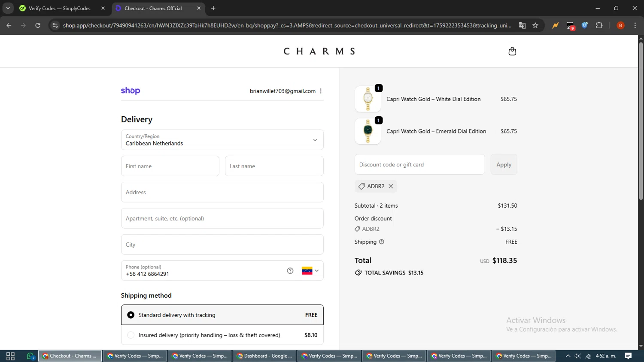The image size is (644, 362).
Task: Open the Chrome three-dot menu
Action: click(635, 25)
